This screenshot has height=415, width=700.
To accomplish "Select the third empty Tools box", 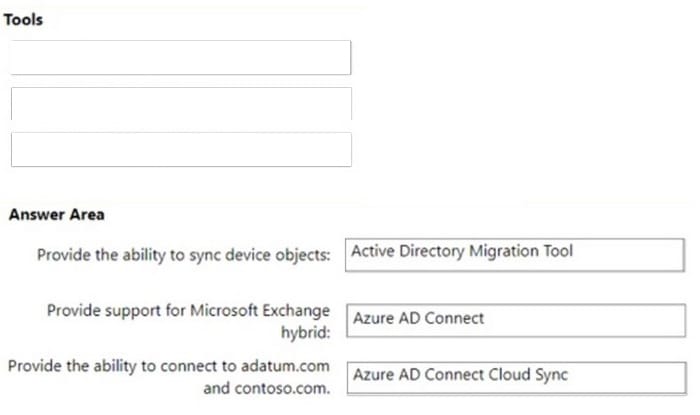I will pos(181,149).
